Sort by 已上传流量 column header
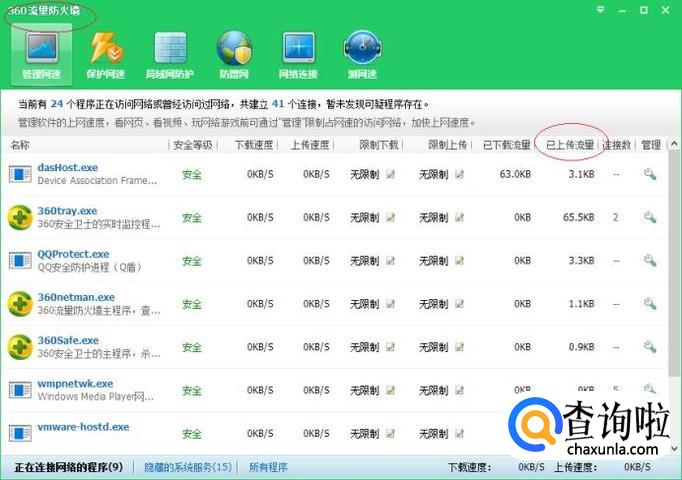 click(x=570, y=145)
